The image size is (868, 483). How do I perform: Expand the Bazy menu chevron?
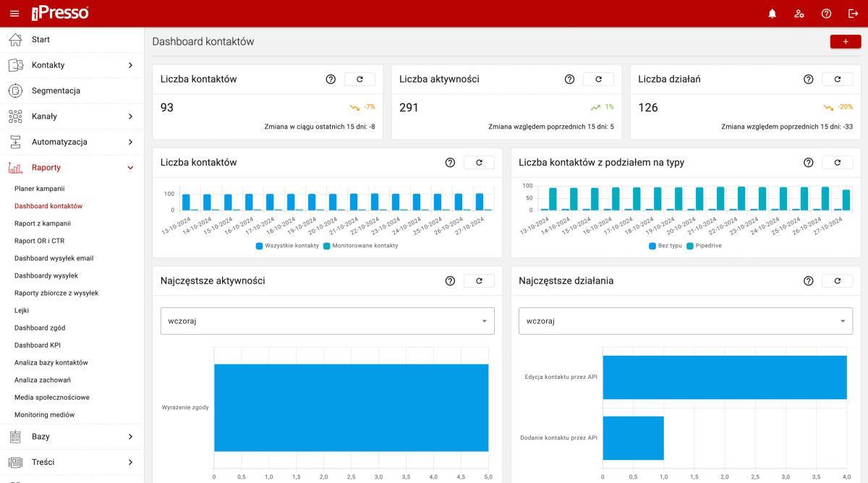(130, 437)
